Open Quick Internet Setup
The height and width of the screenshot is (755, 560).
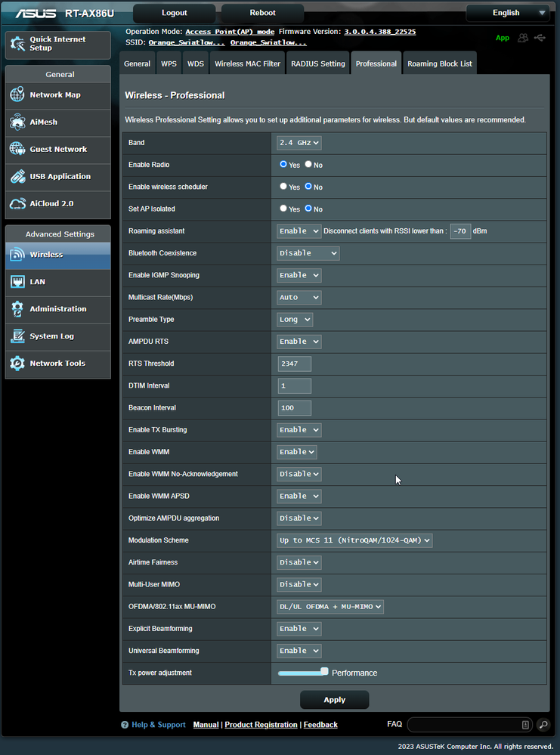click(x=57, y=45)
